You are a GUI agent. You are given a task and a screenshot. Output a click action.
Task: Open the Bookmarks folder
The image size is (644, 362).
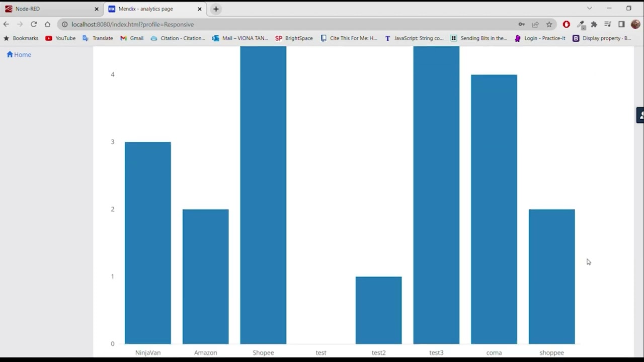[21, 38]
